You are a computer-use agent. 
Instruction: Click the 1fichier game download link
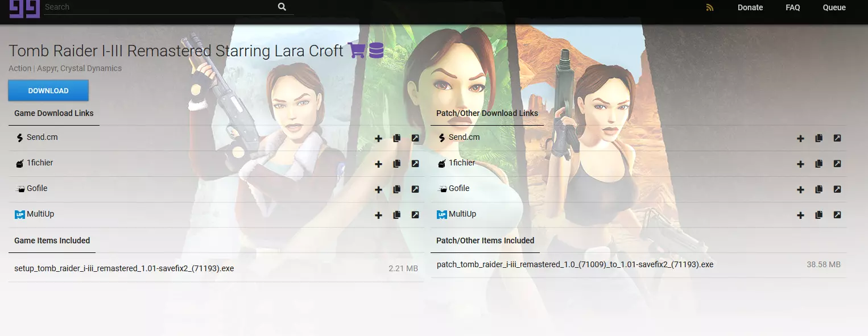pos(40,163)
